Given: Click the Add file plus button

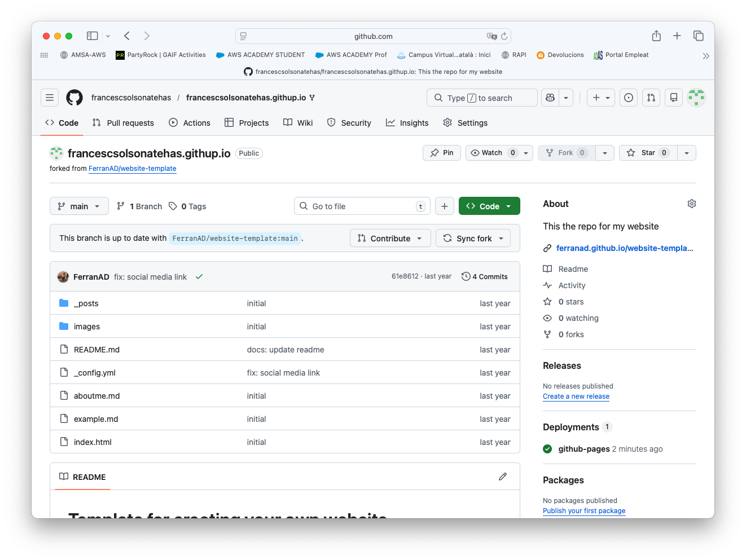Looking at the screenshot, I should pyautogui.click(x=444, y=206).
